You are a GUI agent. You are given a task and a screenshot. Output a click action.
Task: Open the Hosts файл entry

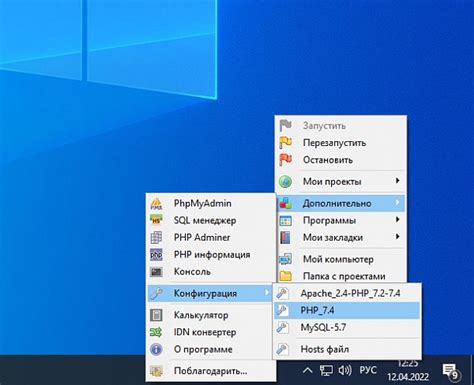pyautogui.click(x=347, y=349)
